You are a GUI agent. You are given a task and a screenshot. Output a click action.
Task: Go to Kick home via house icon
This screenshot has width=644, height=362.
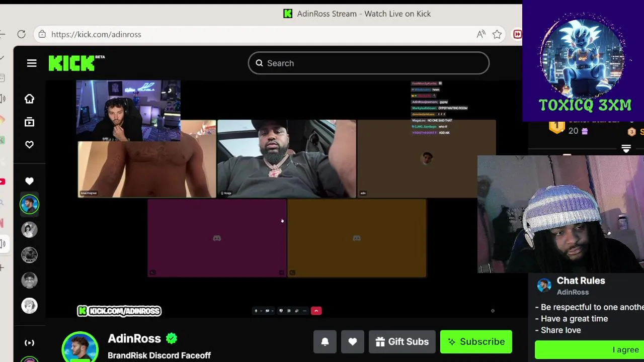(30, 99)
